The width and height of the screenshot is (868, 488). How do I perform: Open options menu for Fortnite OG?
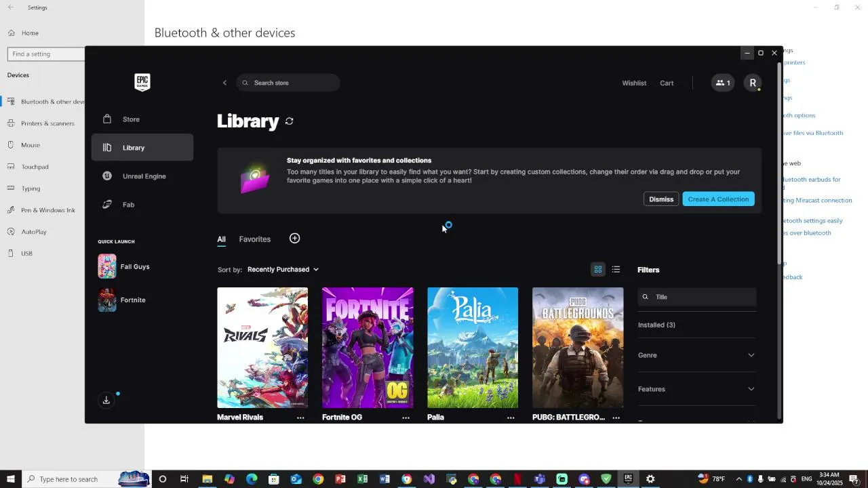406,418
